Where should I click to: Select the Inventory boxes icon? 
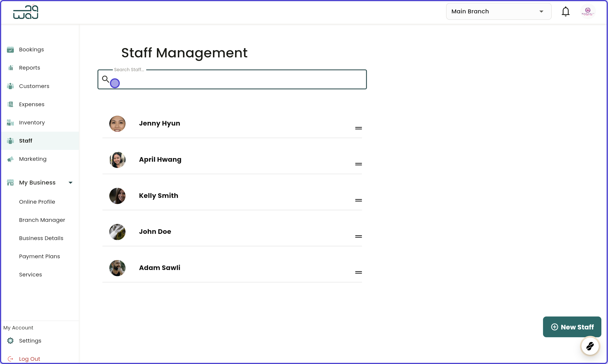click(x=10, y=122)
